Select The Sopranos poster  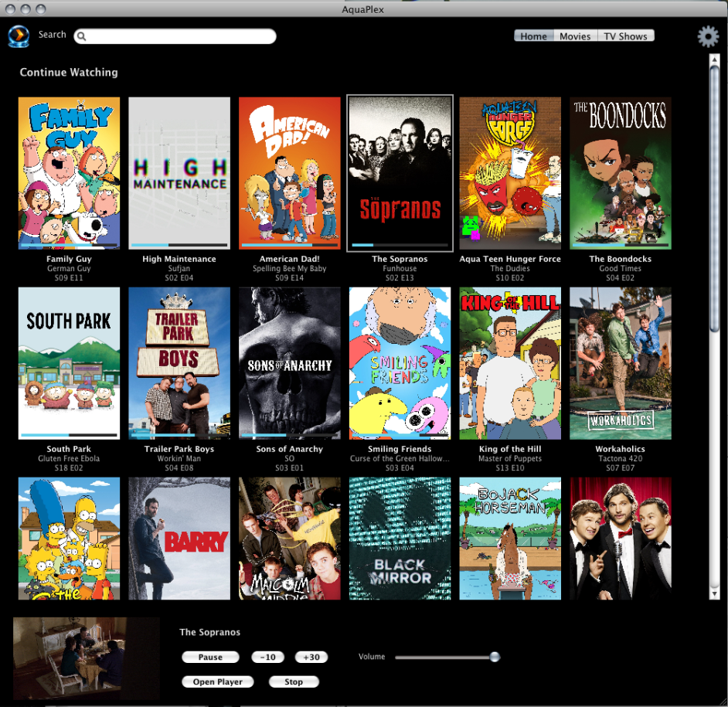click(x=400, y=173)
